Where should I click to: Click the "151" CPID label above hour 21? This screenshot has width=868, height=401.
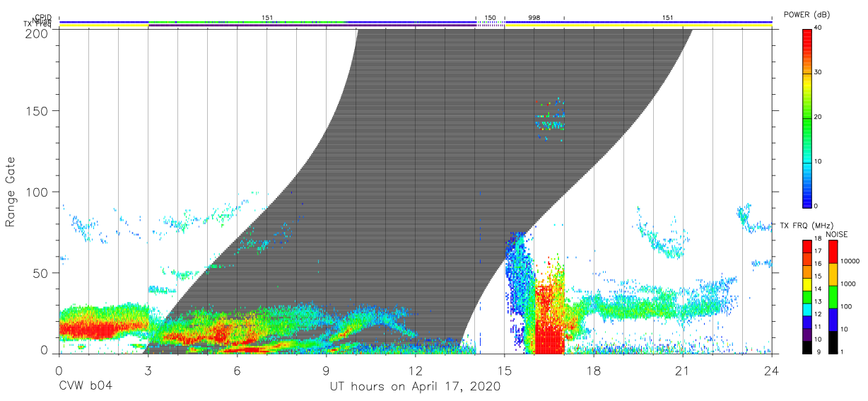(668, 17)
